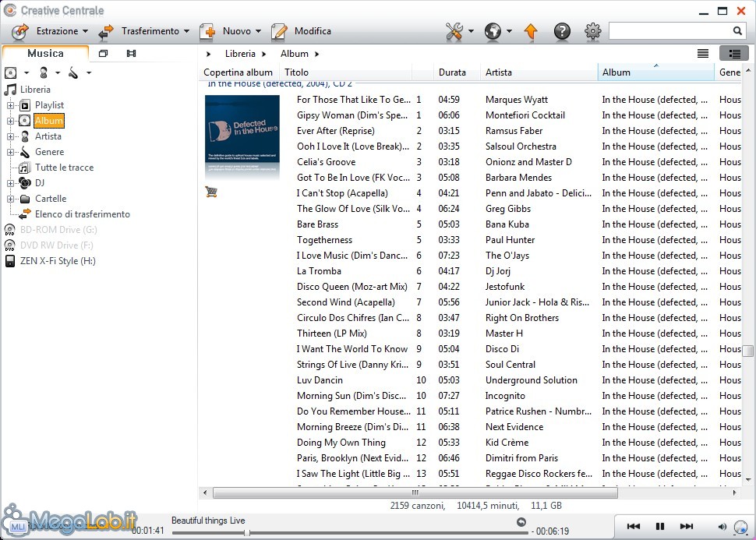This screenshot has width=756, height=540.
Task: Click the horizontal scrollbar thumb
Action: pos(415,492)
